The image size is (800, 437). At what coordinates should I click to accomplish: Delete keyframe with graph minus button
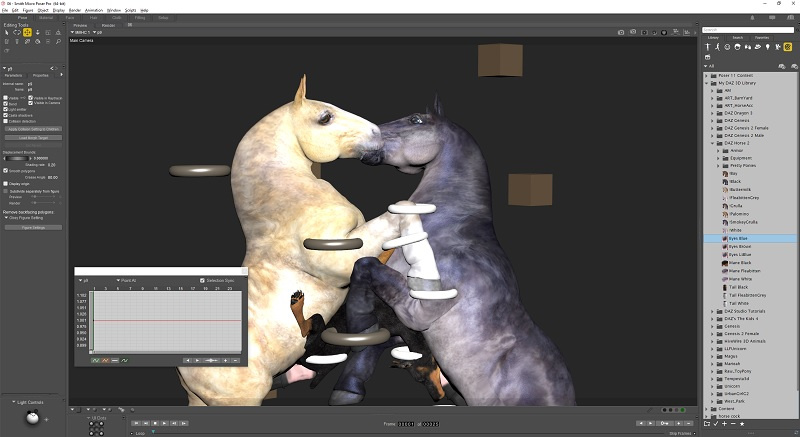(x=235, y=361)
